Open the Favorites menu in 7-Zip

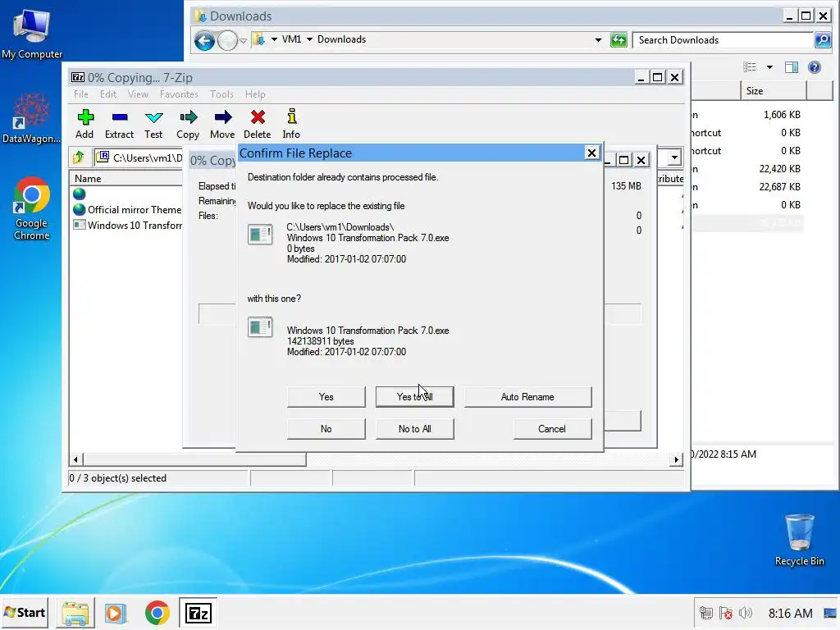(179, 94)
